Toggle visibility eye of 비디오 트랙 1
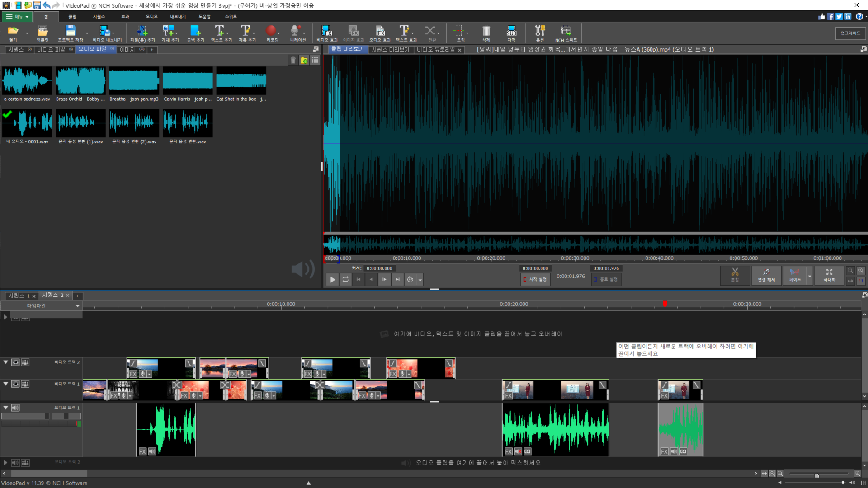 tap(15, 384)
